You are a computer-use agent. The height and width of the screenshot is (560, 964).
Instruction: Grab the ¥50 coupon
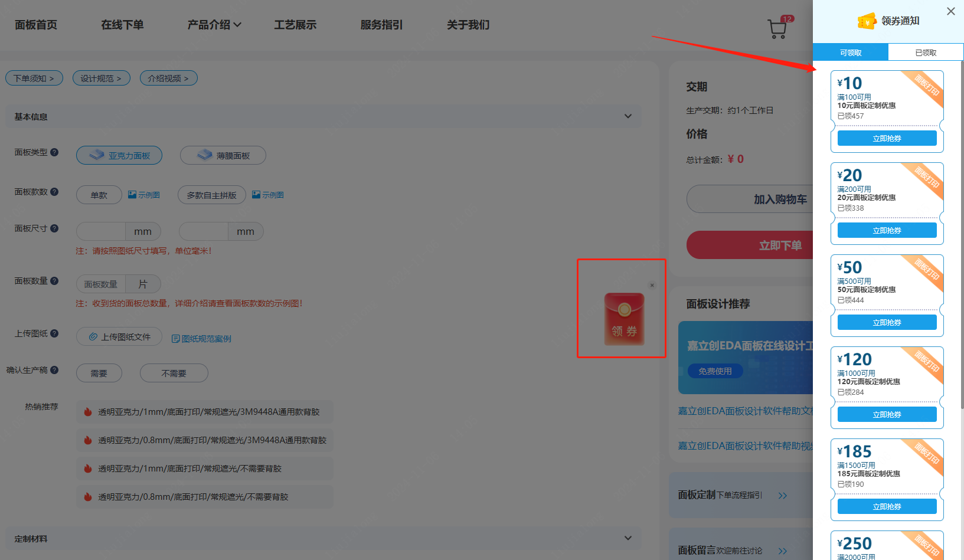point(887,322)
